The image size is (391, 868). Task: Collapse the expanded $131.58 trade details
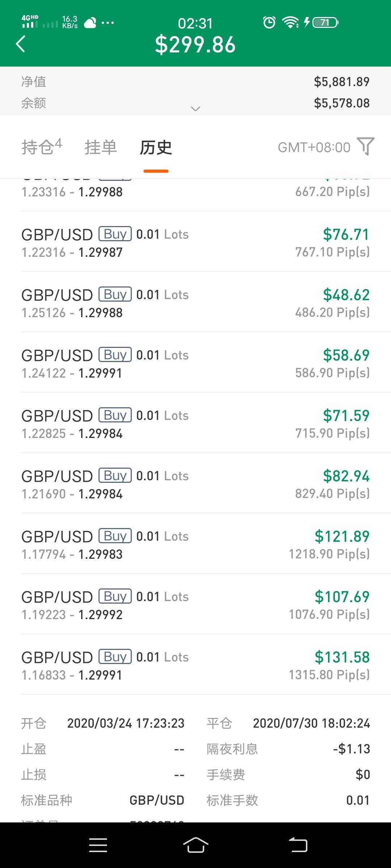(195, 665)
